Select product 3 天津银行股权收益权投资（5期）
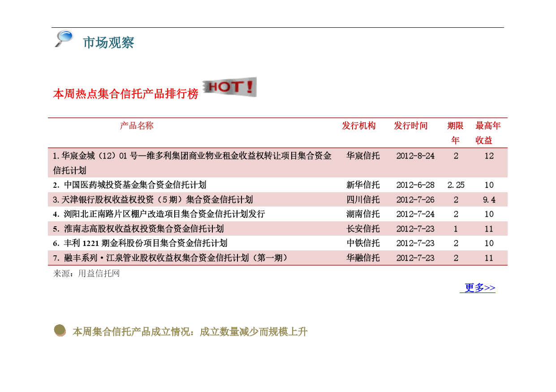Screen dimensions: 556x392 (x=153, y=200)
